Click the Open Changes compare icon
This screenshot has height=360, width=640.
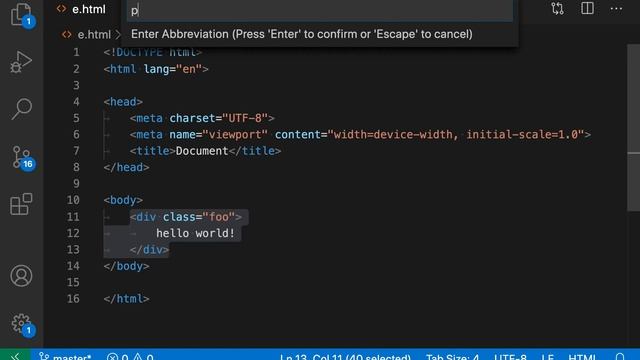[x=557, y=9]
